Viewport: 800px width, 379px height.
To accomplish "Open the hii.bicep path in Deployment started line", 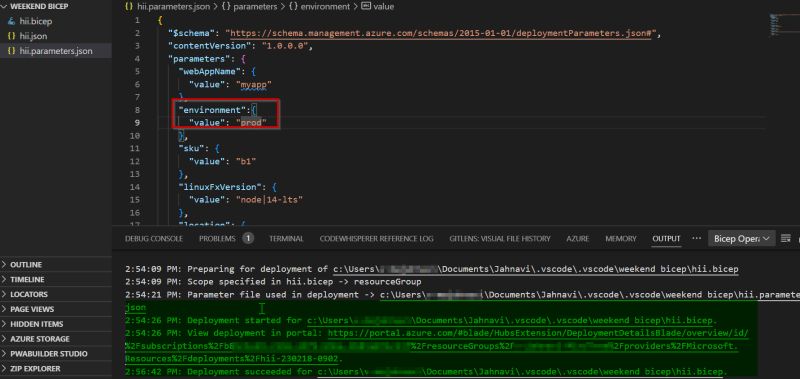I will (x=510, y=320).
